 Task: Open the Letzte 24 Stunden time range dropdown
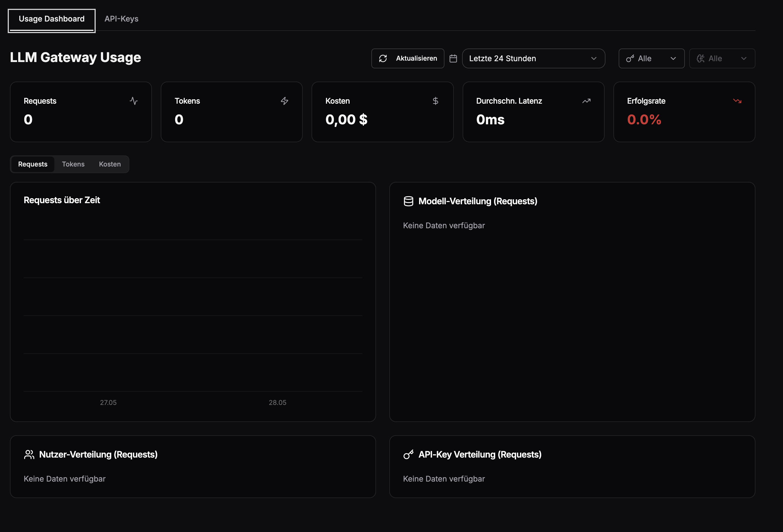pyautogui.click(x=533, y=59)
